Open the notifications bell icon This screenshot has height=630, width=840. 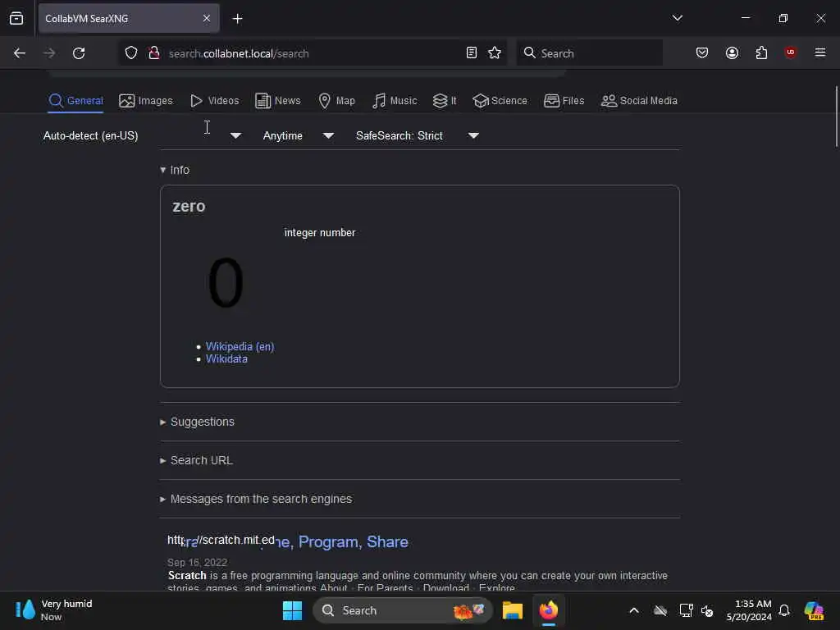(x=784, y=610)
